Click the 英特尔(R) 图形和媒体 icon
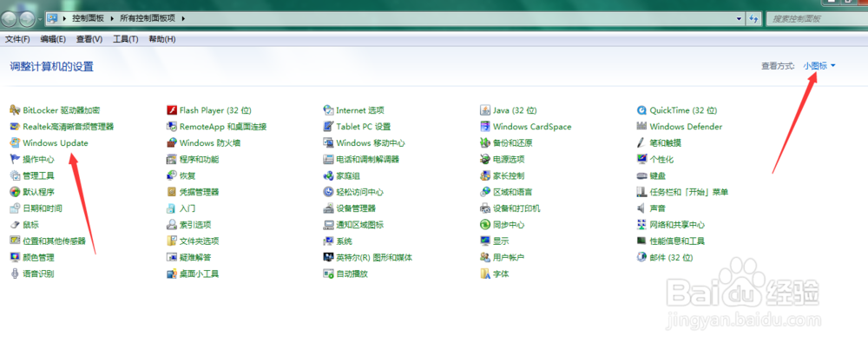 point(328,258)
